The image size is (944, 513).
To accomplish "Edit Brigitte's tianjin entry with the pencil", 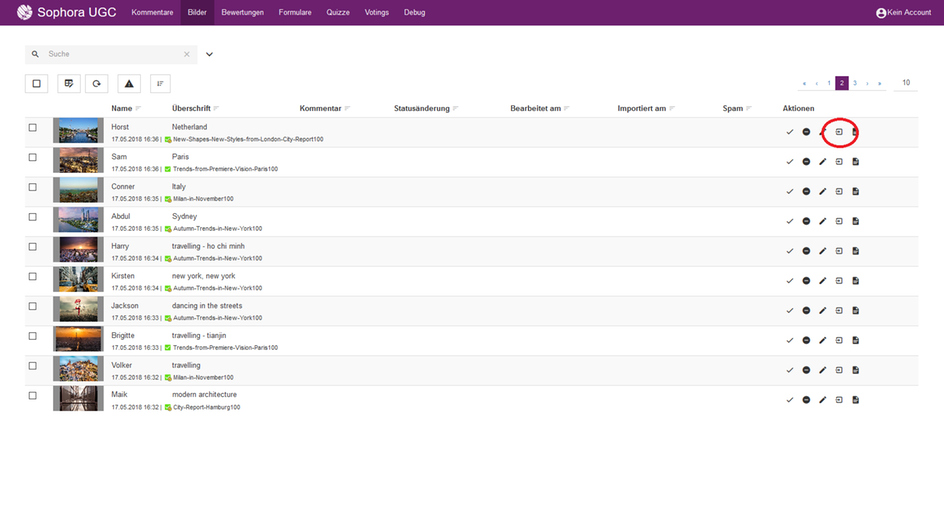I will pyautogui.click(x=822, y=340).
